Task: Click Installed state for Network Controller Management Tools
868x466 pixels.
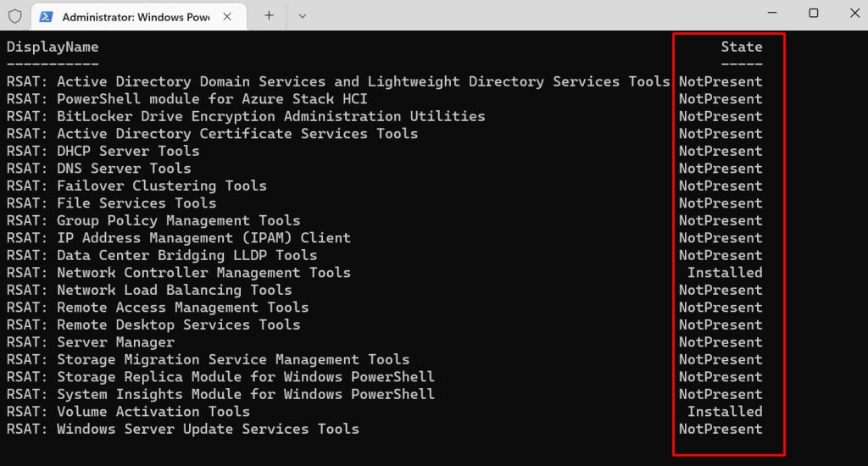Action: coord(724,273)
